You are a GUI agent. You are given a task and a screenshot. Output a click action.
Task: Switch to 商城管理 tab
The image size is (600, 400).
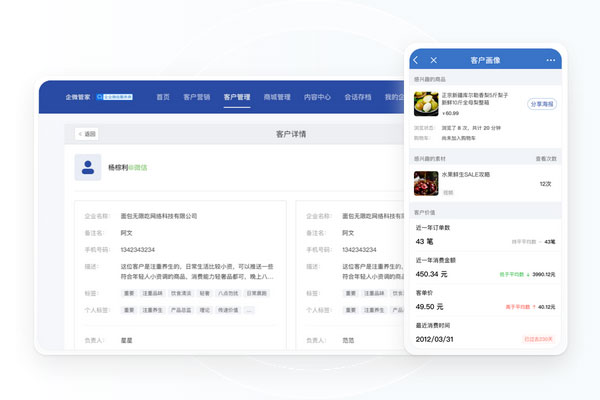point(277,97)
